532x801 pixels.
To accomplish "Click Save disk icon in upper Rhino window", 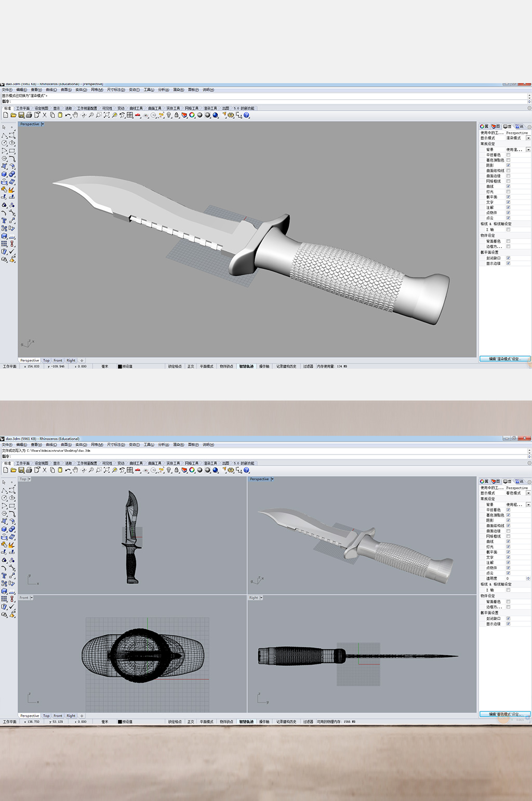I will (21, 115).
